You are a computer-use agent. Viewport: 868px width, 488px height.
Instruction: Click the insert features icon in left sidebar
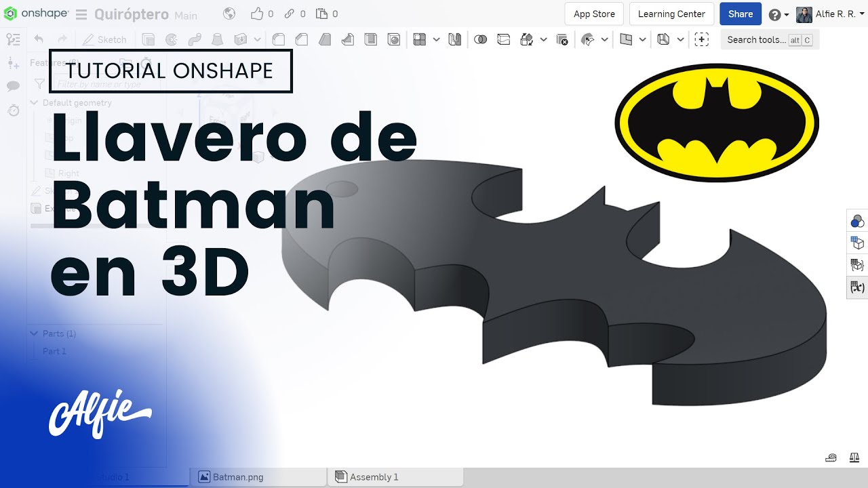tap(13, 63)
